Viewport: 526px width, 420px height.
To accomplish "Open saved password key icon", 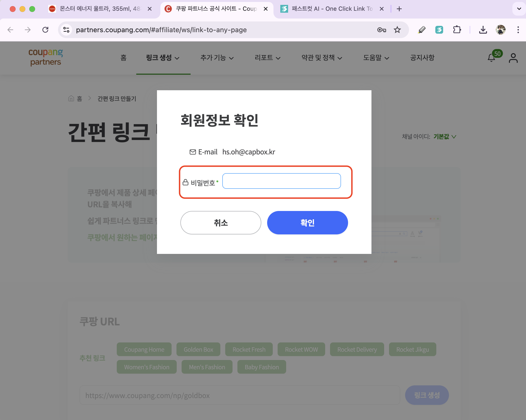I will tap(381, 30).
